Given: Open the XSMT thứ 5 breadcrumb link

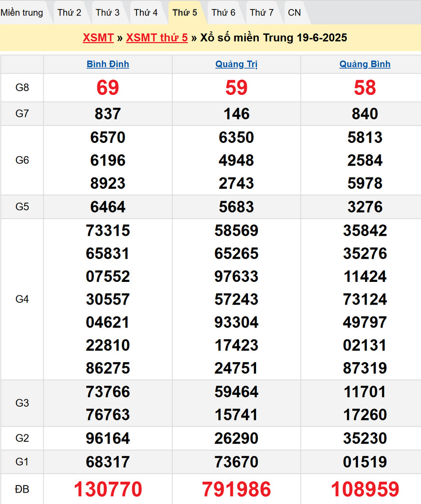Looking at the screenshot, I should [157, 38].
